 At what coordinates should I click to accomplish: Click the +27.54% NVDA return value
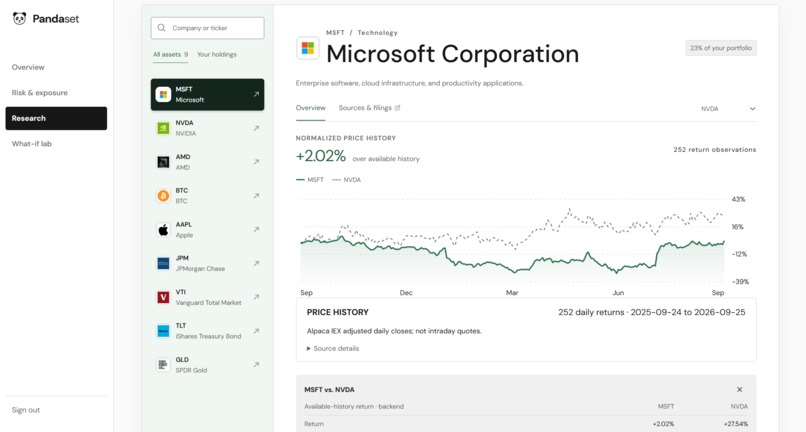736,424
